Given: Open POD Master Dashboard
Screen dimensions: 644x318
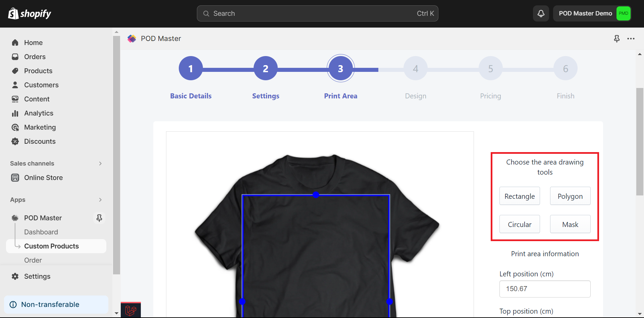Looking at the screenshot, I should coord(41,232).
